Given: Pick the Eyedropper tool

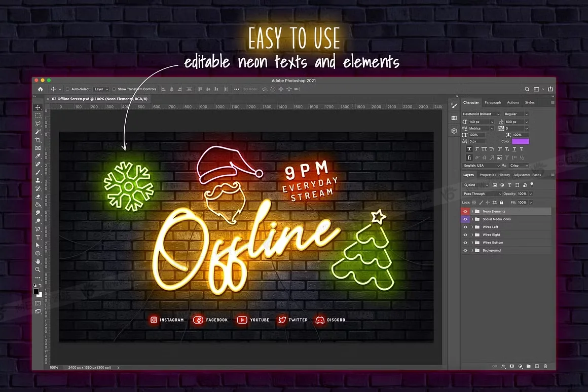Looking at the screenshot, I should tap(38, 156).
